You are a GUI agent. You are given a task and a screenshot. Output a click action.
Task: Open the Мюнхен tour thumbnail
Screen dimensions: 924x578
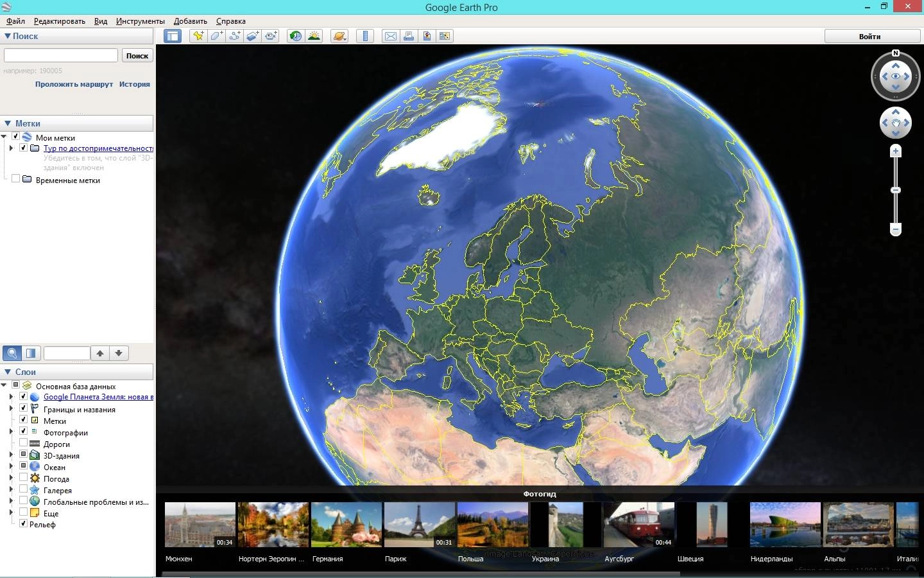click(200, 525)
